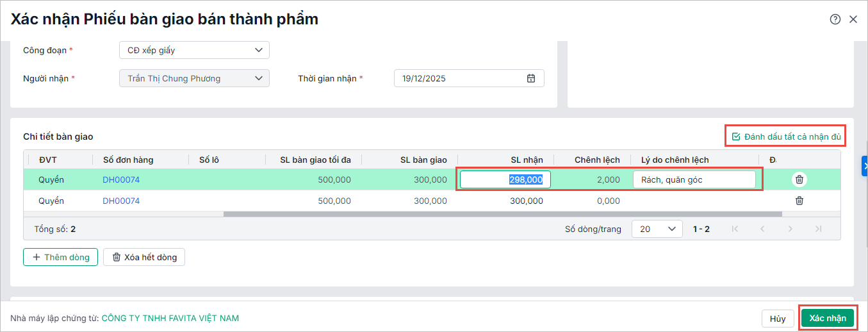Delete the second handover row
Viewport: 868px width, 332px height.
pos(799,201)
